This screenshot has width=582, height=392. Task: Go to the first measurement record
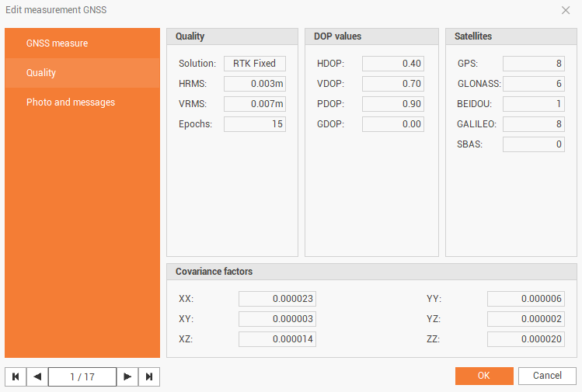tap(15, 376)
